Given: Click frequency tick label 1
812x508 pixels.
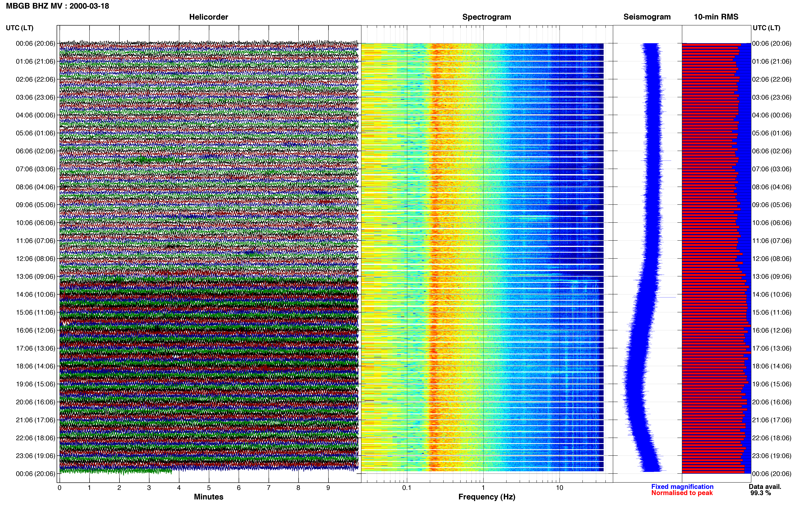Looking at the screenshot, I should tap(483, 488).
